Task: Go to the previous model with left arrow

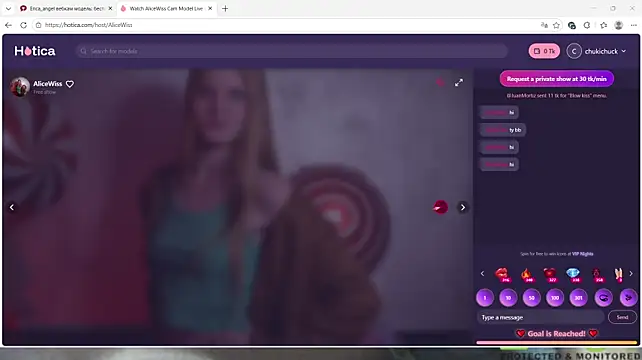Action: [x=12, y=207]
